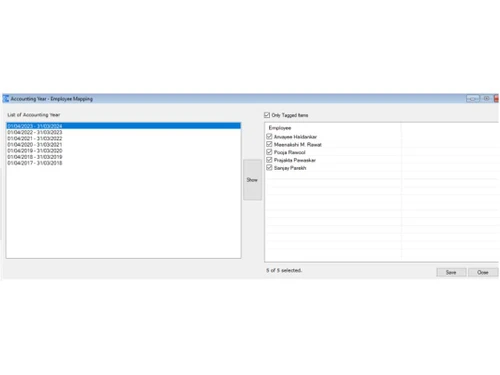
Task: Click the Anvayee Haldankar name text
Action: [295, 137]
